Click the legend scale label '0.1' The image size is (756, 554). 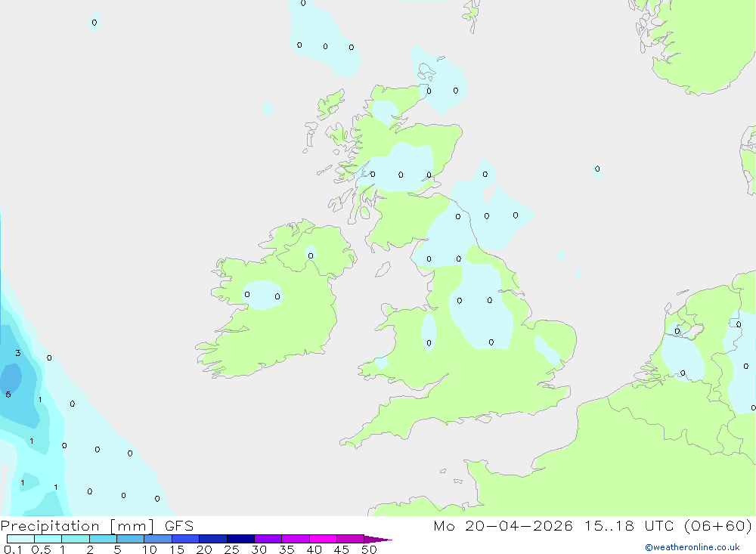pyautogui.click(x=13, y=549)
